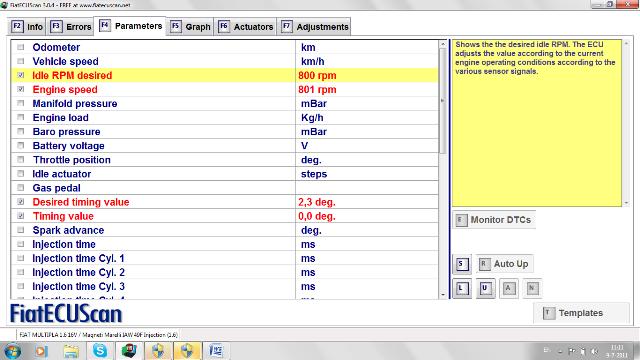This screenshot has height=360, width=640.
Task: Click the description panel scroll down arrow
Action: coord(627,202)
